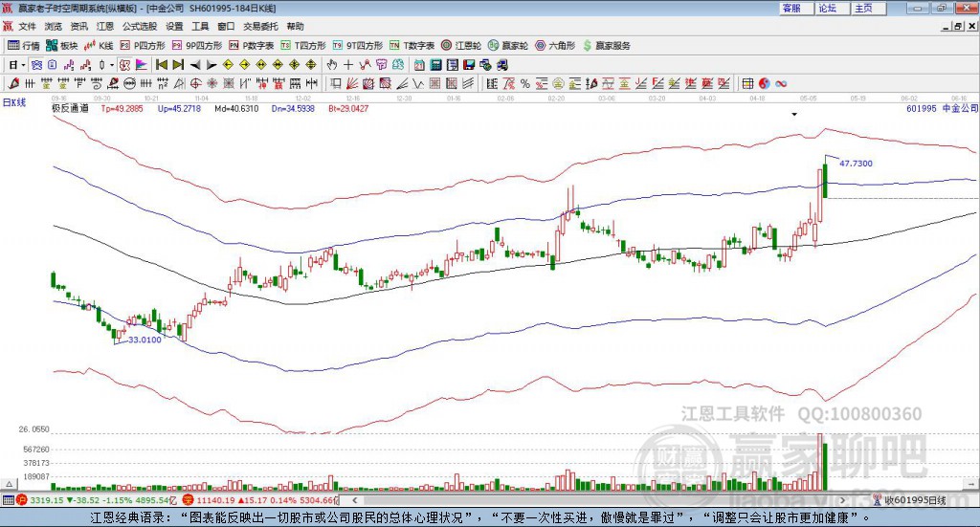Click the 论坛 forum button

pos(832,8)
